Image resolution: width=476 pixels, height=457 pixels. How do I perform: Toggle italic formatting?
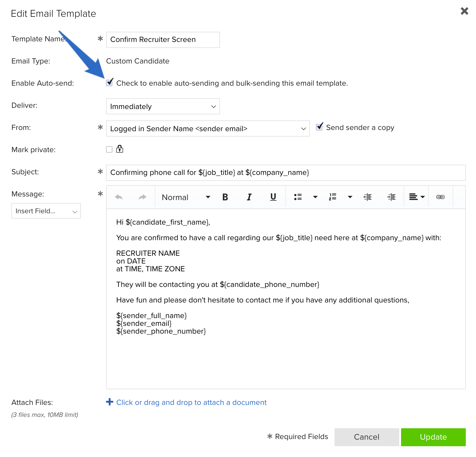click(x=249, y=197)
